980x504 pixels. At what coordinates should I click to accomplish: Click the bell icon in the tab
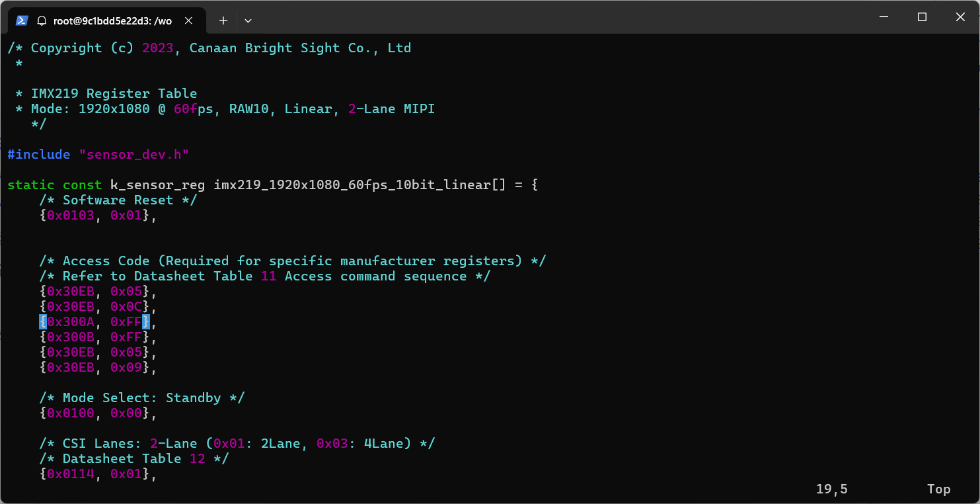[42, 21]
